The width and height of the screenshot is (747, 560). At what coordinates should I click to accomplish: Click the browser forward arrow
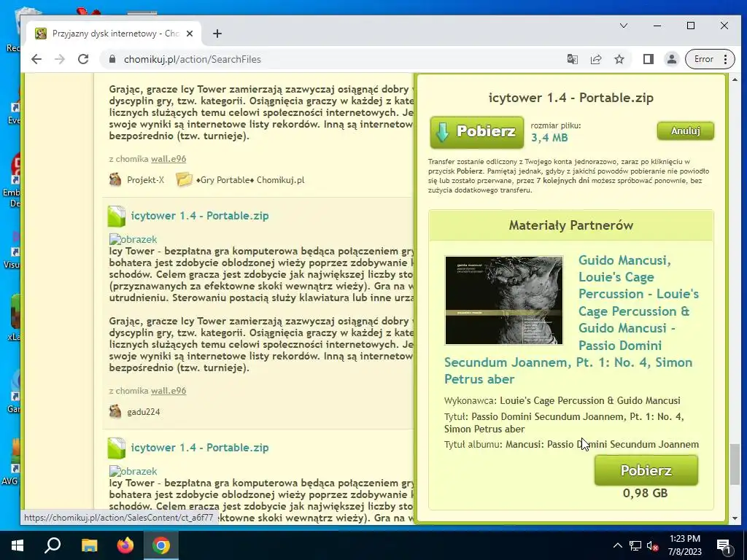(x=60, y=59)
